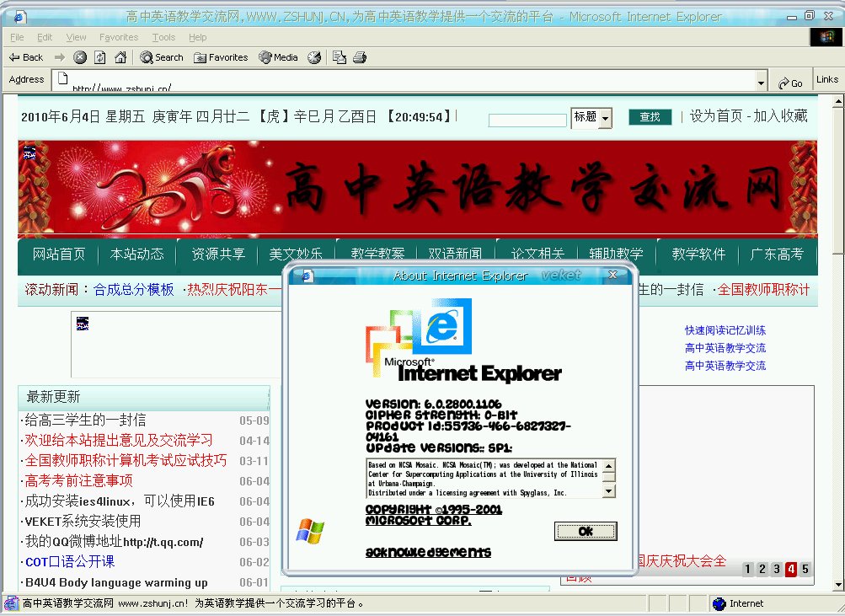Open the Favorites toolbar button

221,57
